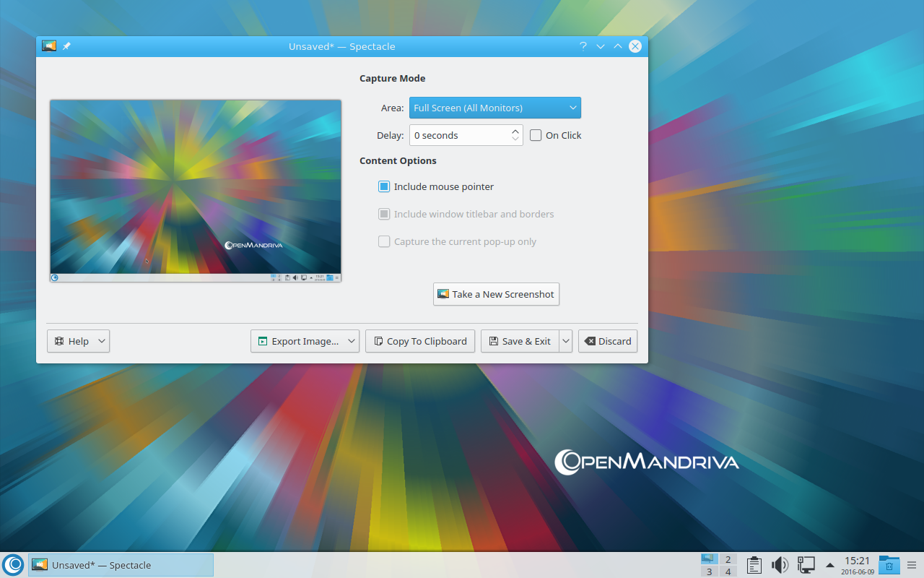Screen dimensions: 924x578
Task: Increase the Delay seconds spinner value
Action: 515,131
